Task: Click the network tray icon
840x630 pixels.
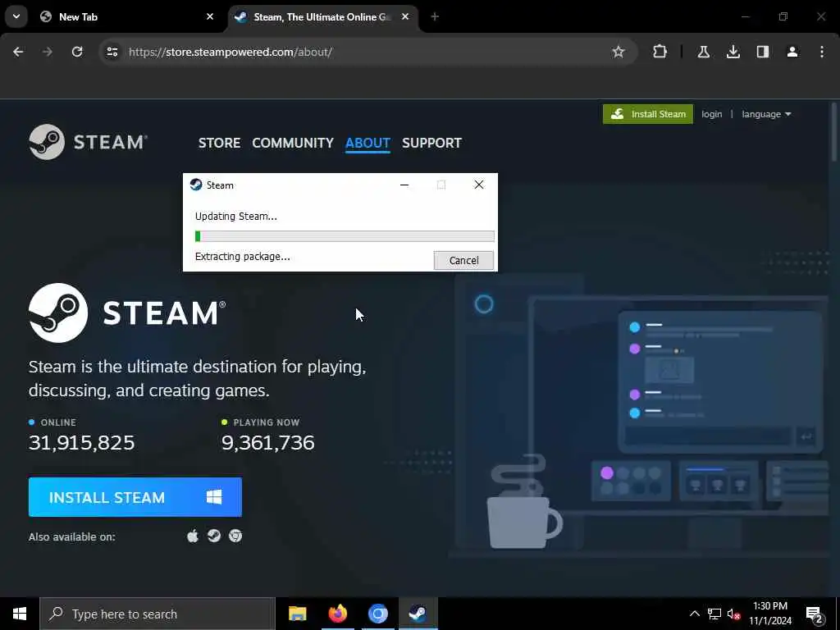Action: pyautogui.click(x=714, y=614)
